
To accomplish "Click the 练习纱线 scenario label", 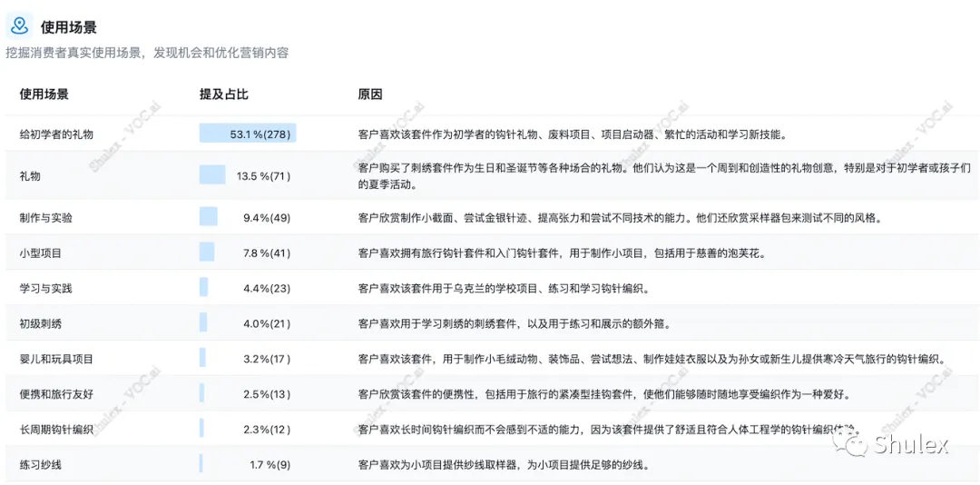I will (x=41, y=466).
